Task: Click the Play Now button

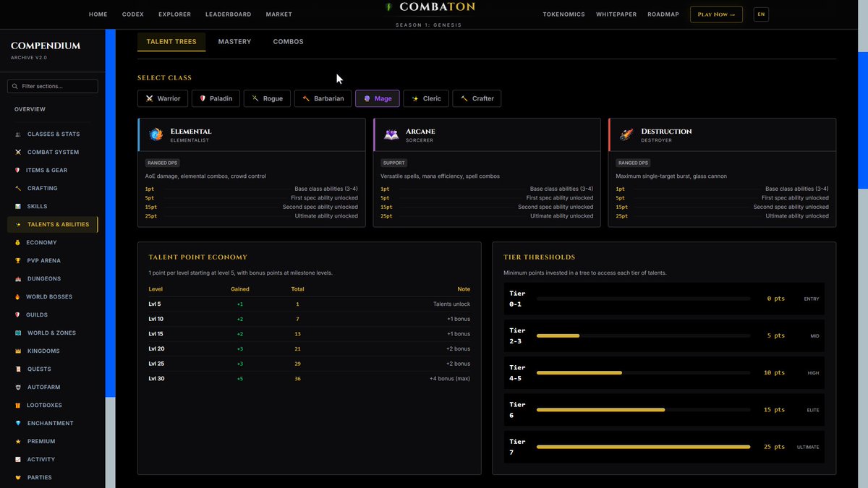Action: click(x=716, y=14)
